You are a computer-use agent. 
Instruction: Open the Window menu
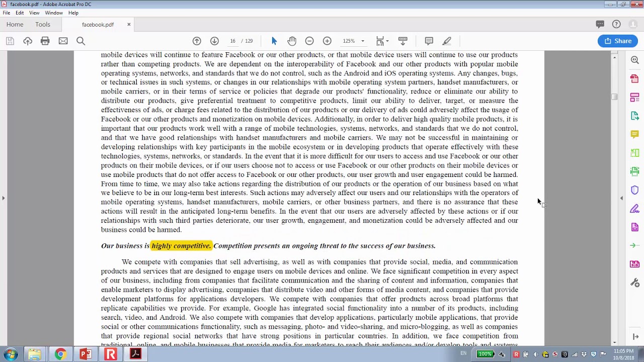coord(54,13)
